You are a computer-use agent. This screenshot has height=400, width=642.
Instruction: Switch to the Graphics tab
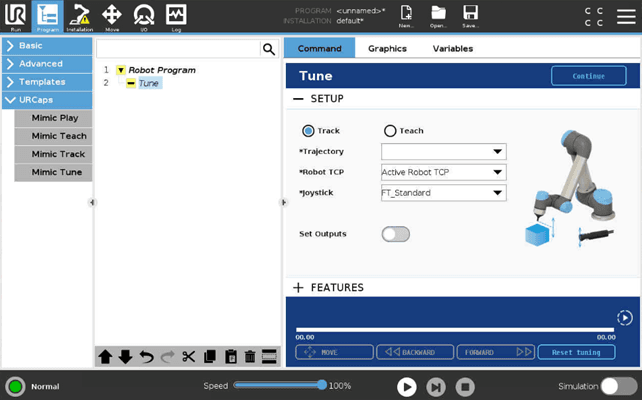tap(387, 48)
